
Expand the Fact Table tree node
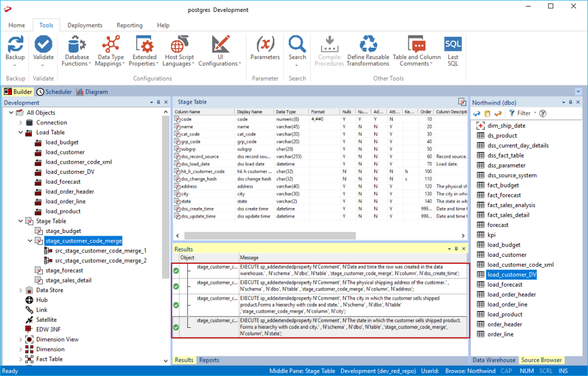pyautogui.click(x=21, y=359)
